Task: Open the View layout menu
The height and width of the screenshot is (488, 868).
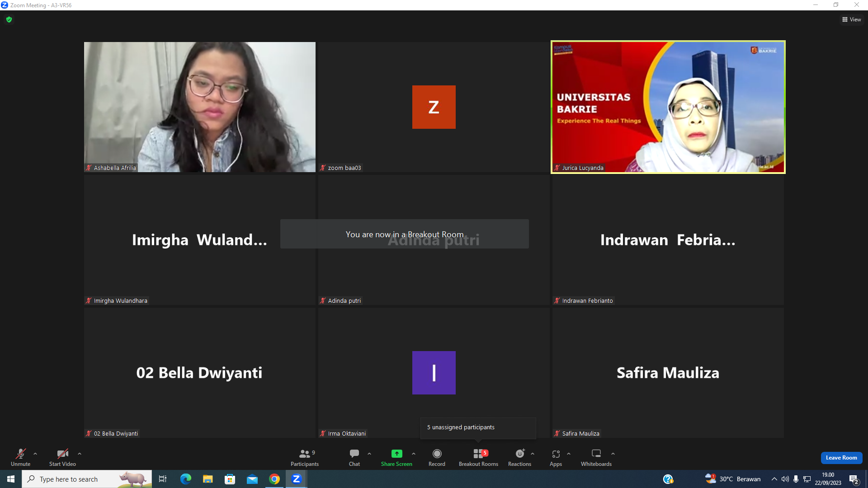Action: [852, 19]
